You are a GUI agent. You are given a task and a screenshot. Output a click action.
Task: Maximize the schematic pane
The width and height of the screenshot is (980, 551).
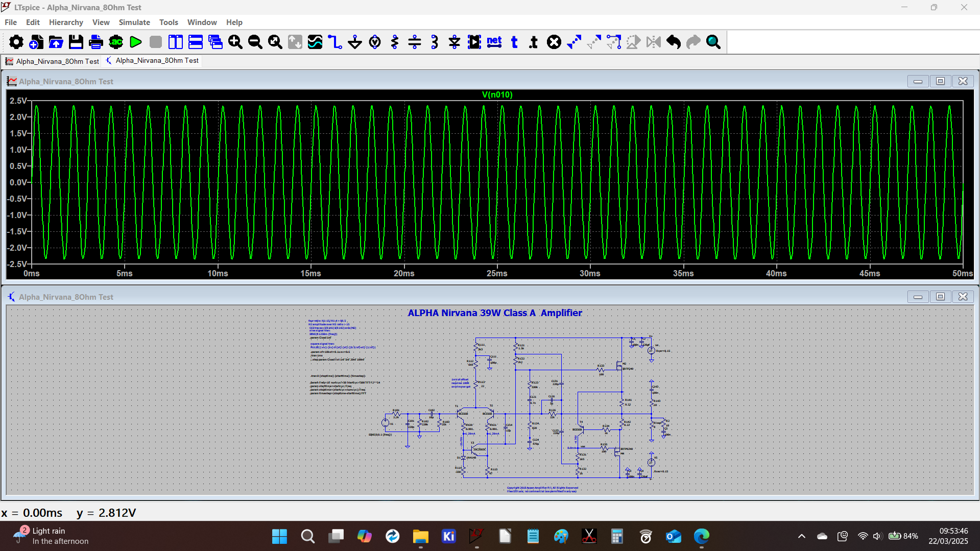point(940,297)
